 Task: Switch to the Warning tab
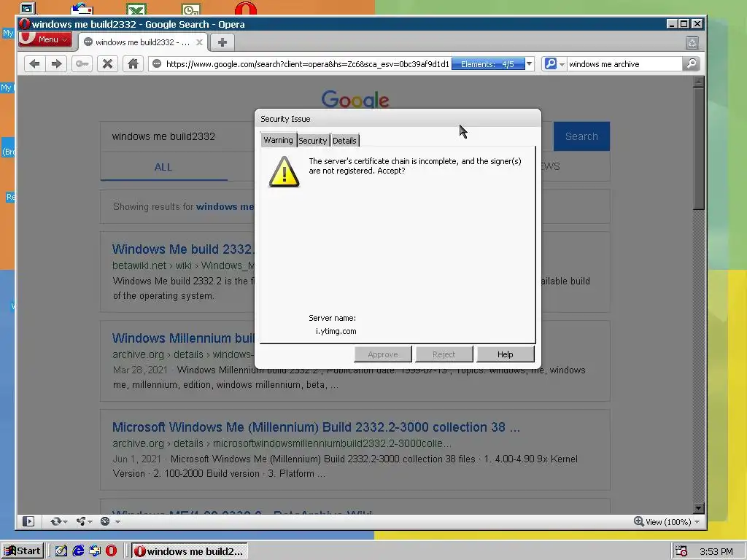278,140
